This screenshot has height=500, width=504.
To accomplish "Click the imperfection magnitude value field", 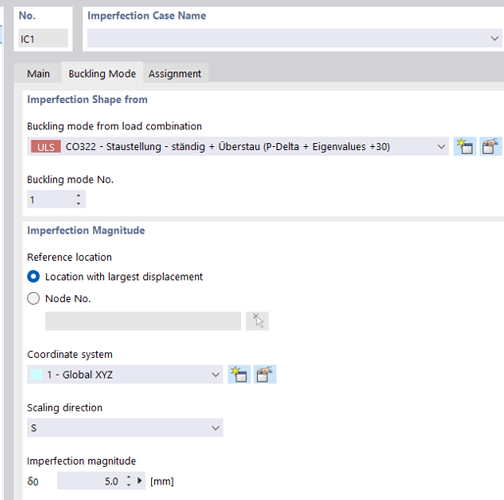I will point(89,481).
